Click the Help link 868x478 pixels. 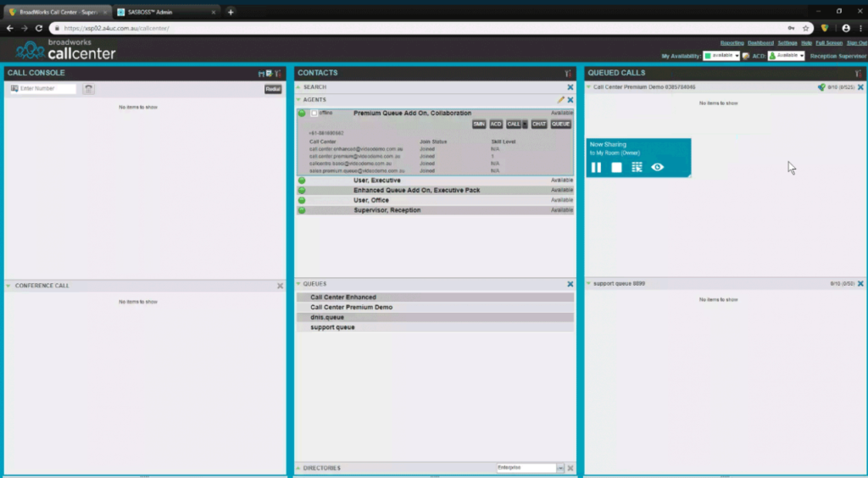[x=807, y=43]
